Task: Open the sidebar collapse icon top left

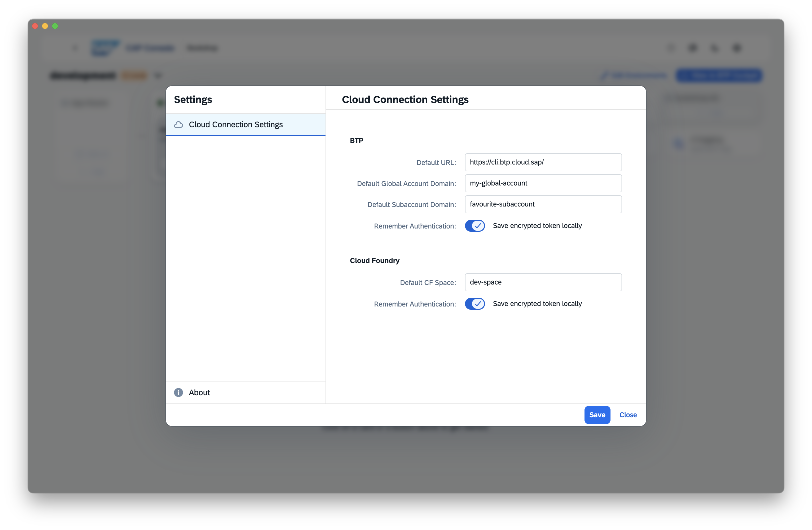Action: pos(75,48)
